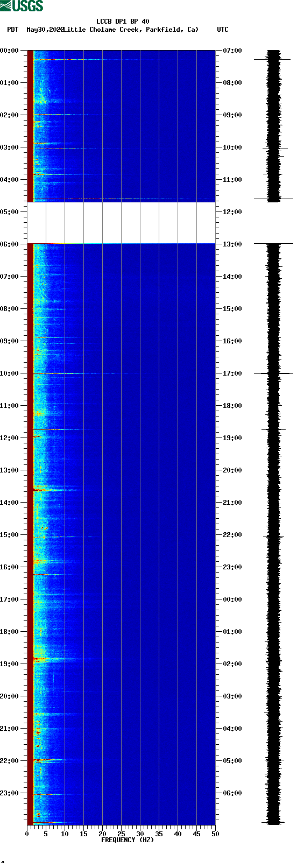This screenshot has height=868, width=297.
Task: Click the 23:00 label on the PDT axis
Action: point(10,793)
